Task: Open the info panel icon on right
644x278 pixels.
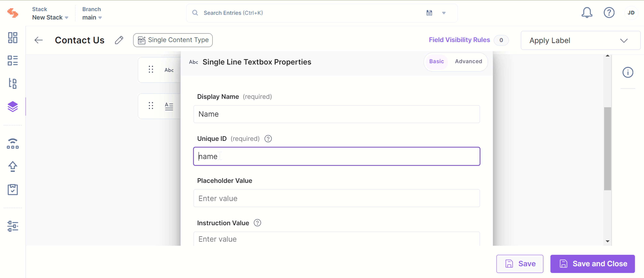Action: [628, 73]
